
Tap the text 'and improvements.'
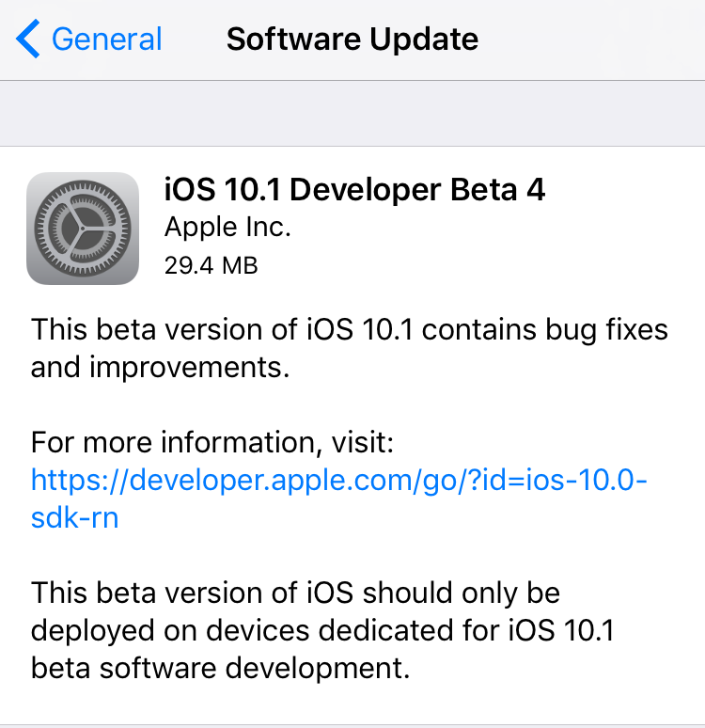(x=159, y=367)
